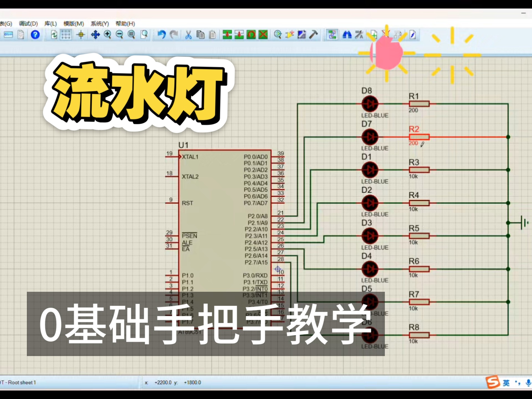Click the block delete icon
The width and height of the screenshot is (532, 399).
[x=263, y=35]
